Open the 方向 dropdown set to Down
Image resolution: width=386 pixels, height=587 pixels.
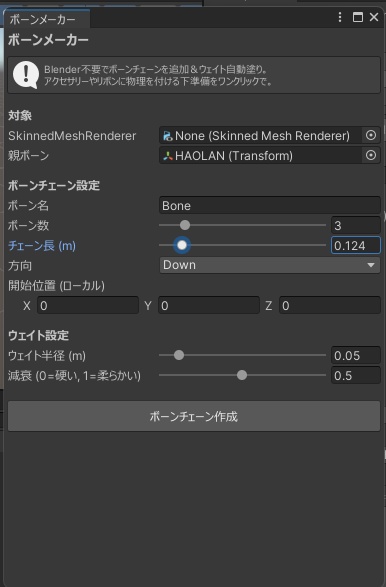coord(270,265)
